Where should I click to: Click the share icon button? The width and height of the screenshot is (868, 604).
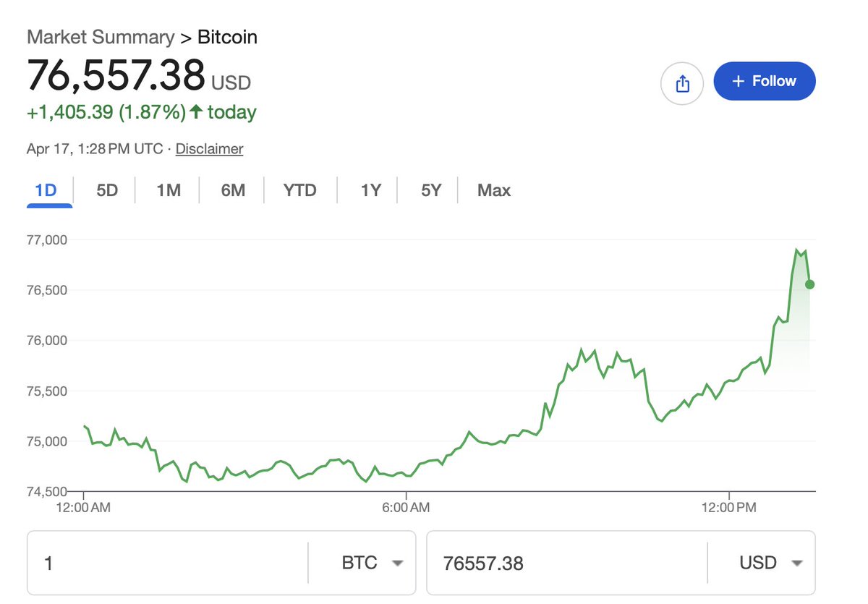click(682, 84)
